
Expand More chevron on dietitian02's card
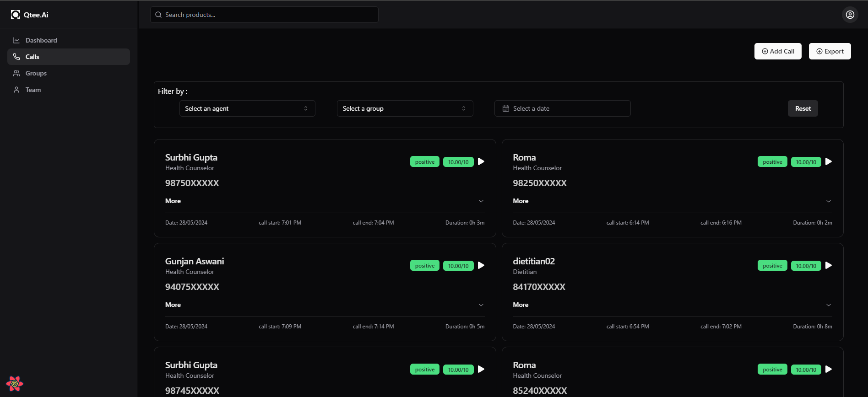click(x=828, y=305)
